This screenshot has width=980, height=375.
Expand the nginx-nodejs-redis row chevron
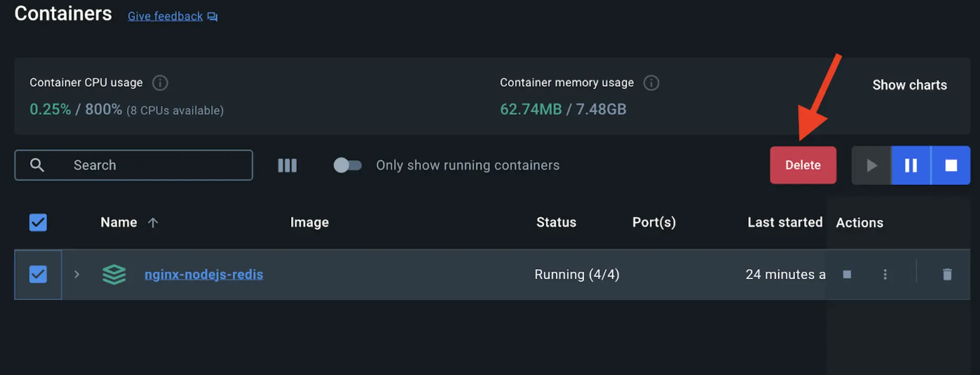77,274
